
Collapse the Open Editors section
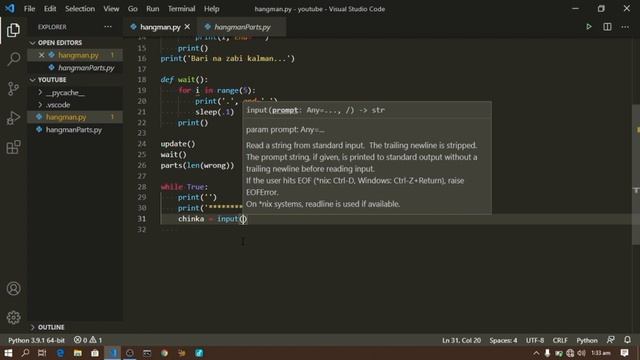tap(75, 42)
